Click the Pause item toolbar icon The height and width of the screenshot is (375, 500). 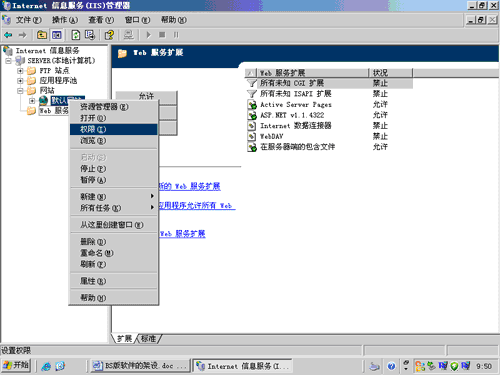pyautogui.click(x=176, y=35)
